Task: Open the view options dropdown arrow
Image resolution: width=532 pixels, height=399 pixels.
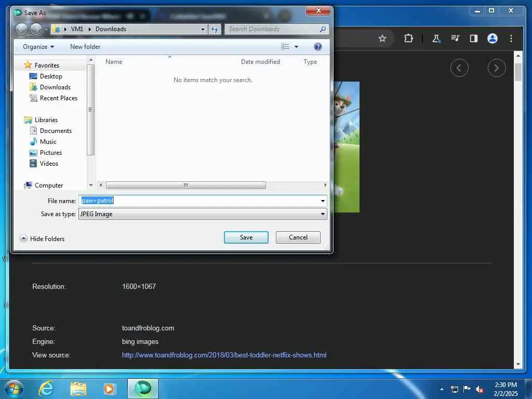Action: 296,47
